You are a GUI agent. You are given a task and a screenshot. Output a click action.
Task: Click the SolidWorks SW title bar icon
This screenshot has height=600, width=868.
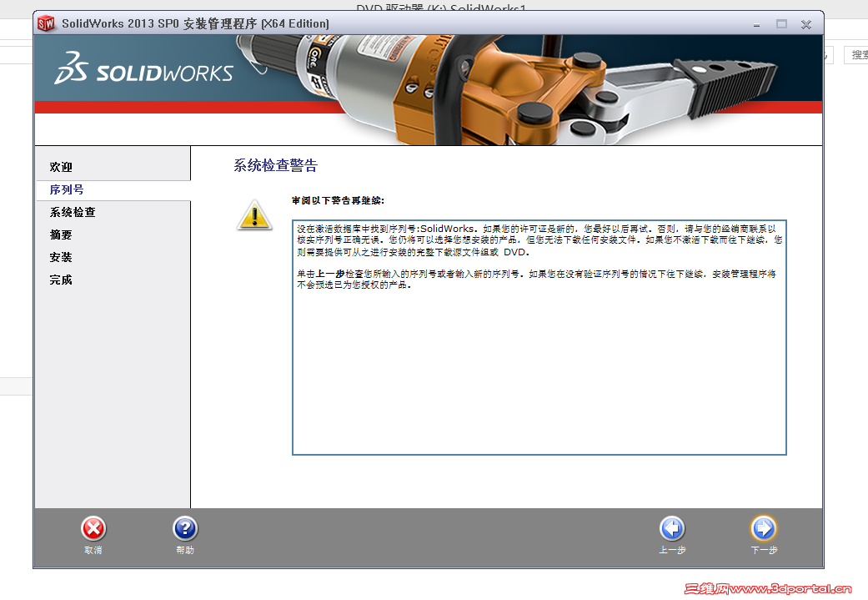coord(46,24)
